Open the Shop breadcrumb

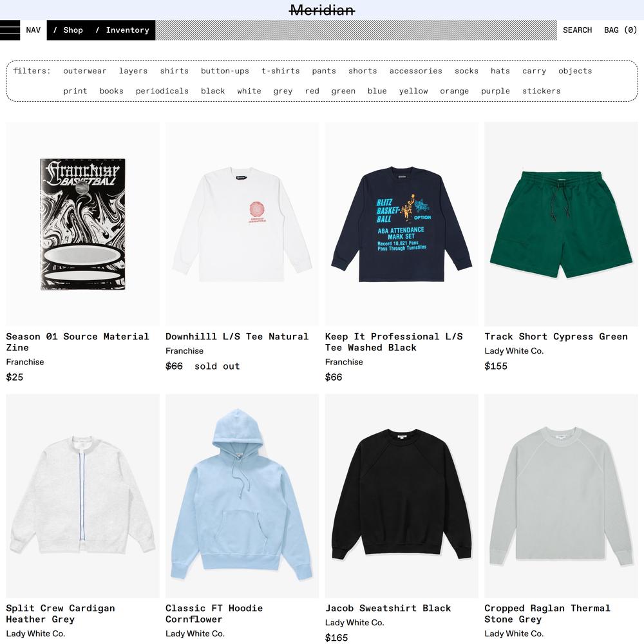coord(68,30)
